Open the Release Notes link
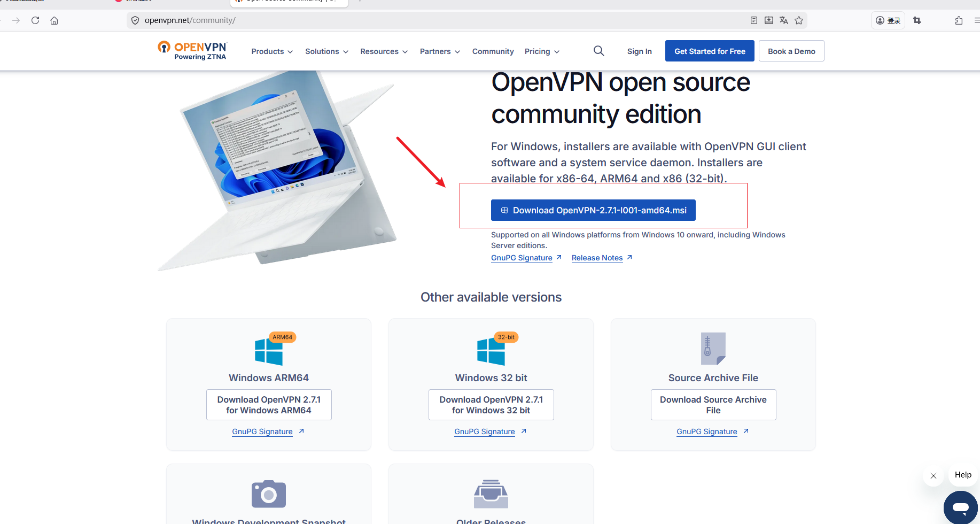This screenshot has height=524, width=980. click(597, 258)
